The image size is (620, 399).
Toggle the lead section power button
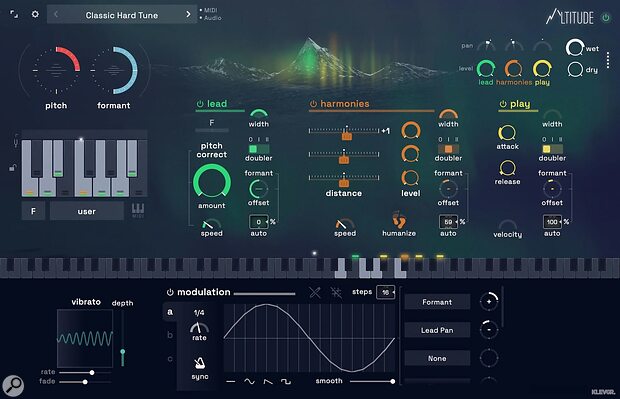point(200,104)
